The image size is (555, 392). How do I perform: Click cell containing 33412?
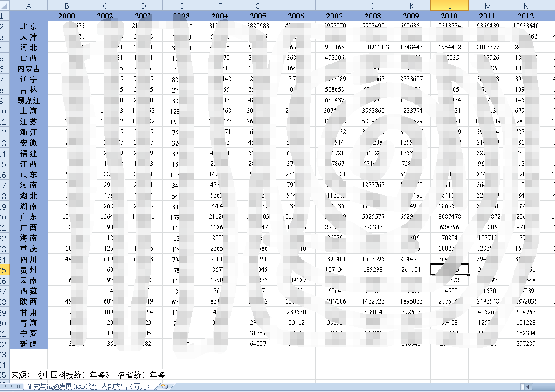point(296,323)
